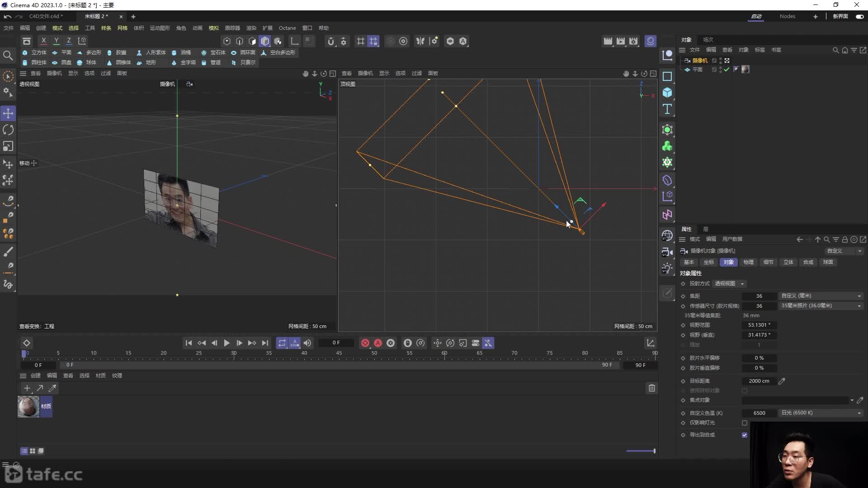This screenshot has width=868, height=488.
Task: Toggle autokeying red A button
Action: click(378, 343)
